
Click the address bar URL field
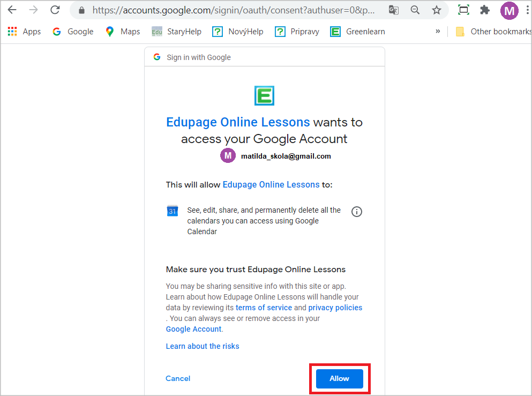click(234, 10)
